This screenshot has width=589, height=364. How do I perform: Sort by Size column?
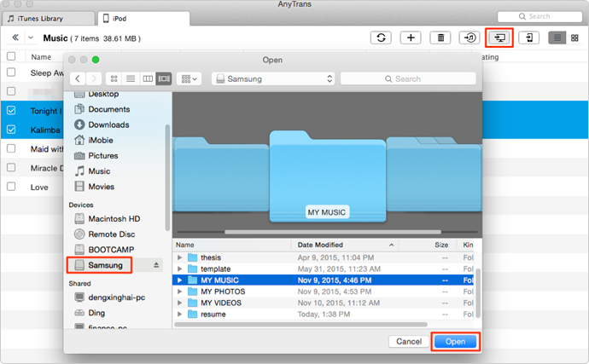coord(428,245)
